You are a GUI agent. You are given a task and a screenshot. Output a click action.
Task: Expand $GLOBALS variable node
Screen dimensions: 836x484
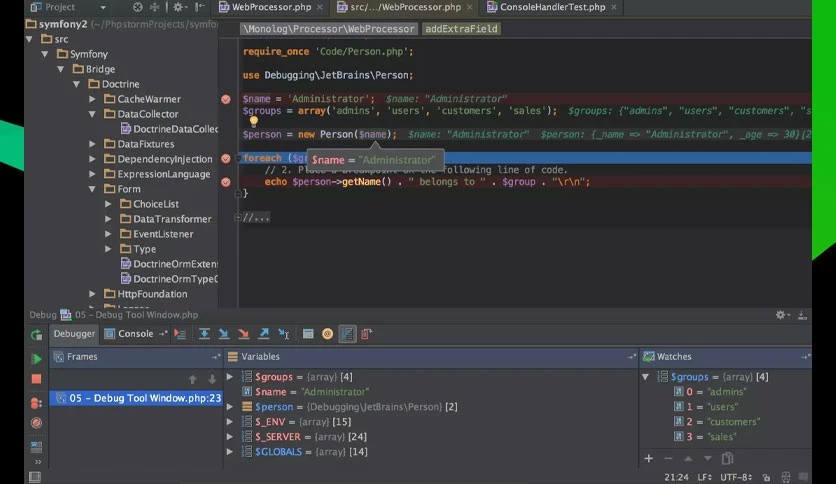click(x=230, y=451)
